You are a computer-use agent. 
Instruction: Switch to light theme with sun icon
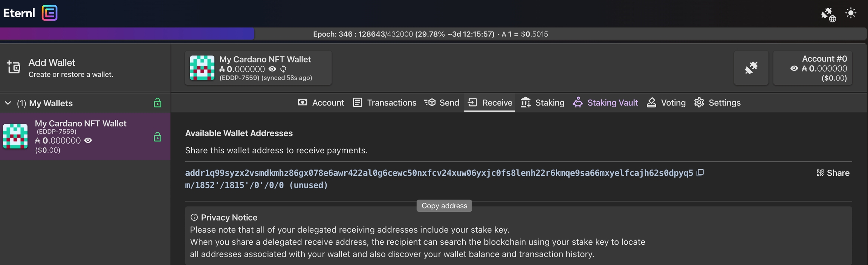pyautogui.click(x=851, y=13)
